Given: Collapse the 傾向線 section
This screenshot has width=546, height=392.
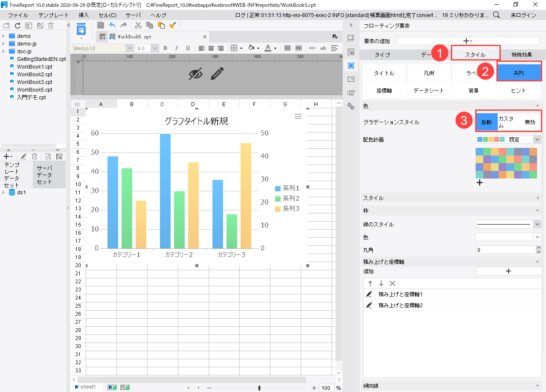Looking at the screenshot, I should coord(537,386).
